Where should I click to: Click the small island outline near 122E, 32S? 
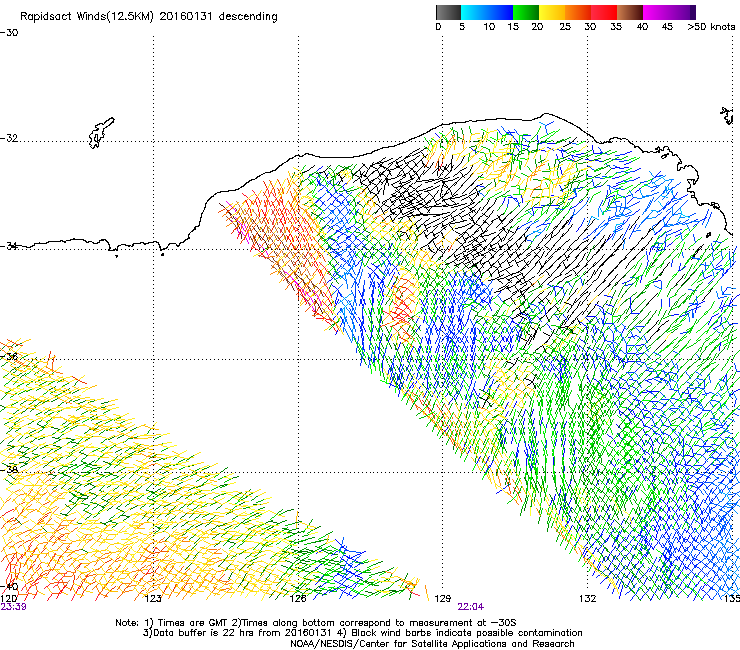point(101,133)
